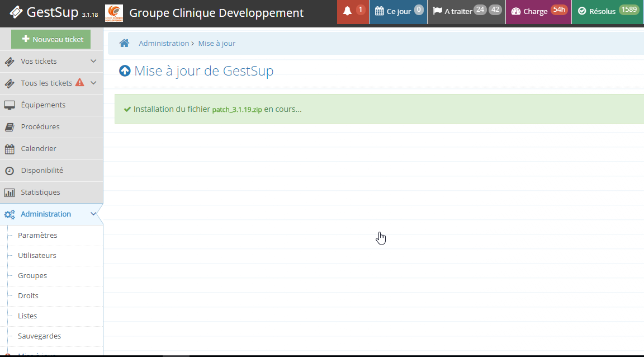
Task: Click the GestSup application name link
Action: point(53,12)
